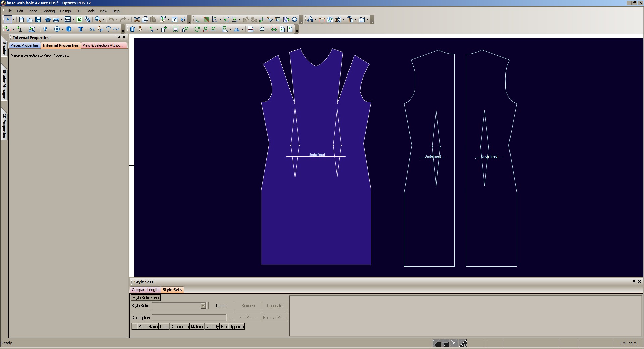
Task: Click the blue circular swirl icon
Action: point(294,19)
